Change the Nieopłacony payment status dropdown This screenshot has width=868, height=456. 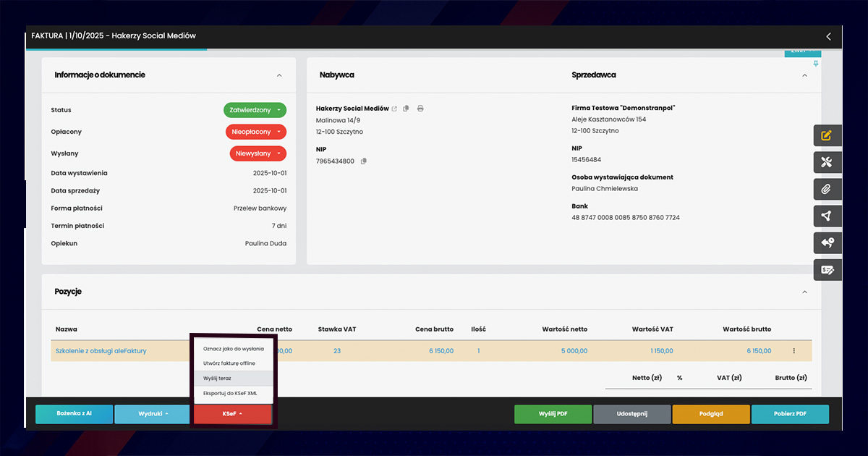coord(255,132)
